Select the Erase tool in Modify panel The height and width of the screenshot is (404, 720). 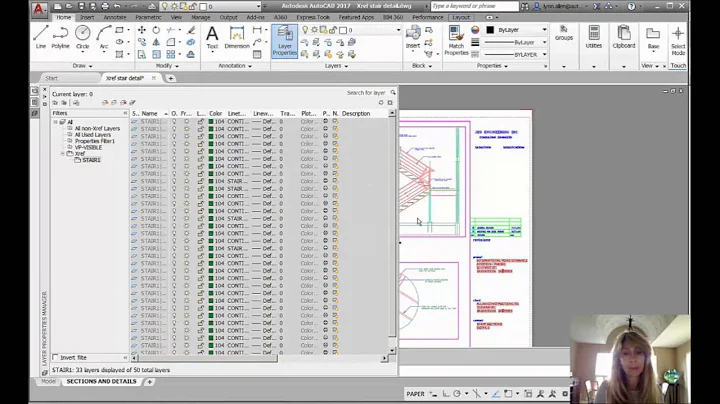[x=191, y=30]
